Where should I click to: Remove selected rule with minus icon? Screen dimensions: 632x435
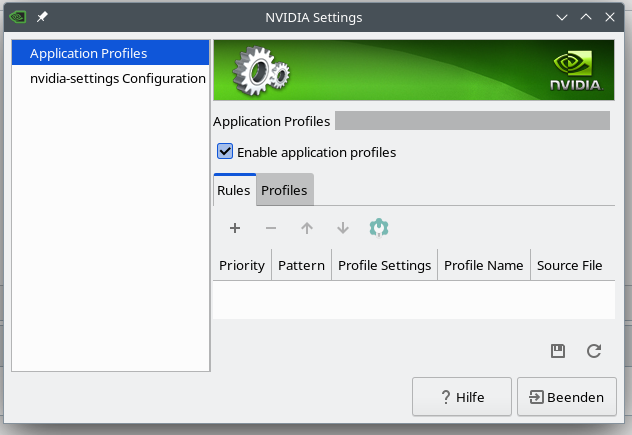pos(271,228)
